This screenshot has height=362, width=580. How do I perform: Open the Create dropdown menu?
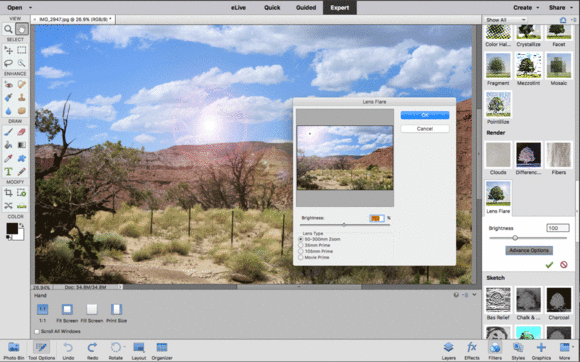526,7
